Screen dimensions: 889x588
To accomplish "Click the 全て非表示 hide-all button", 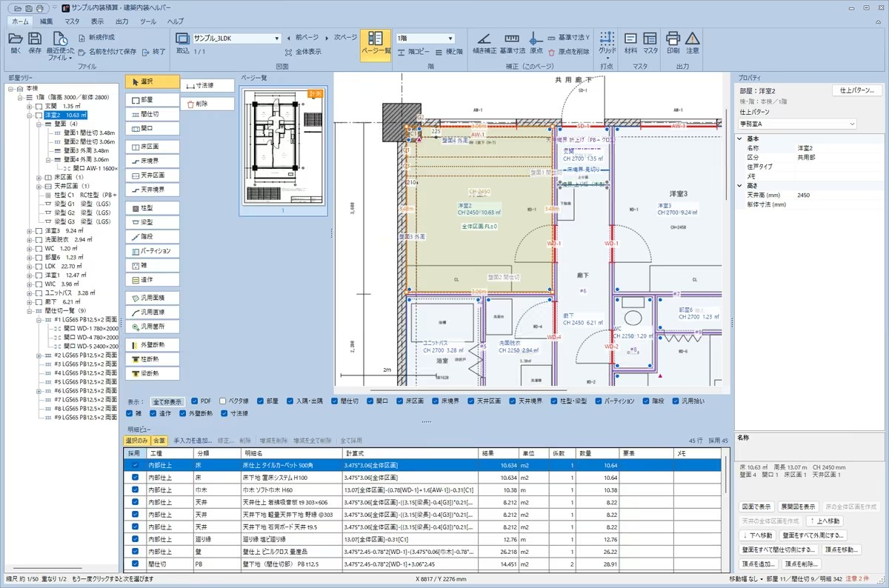I will pos(168,401).
